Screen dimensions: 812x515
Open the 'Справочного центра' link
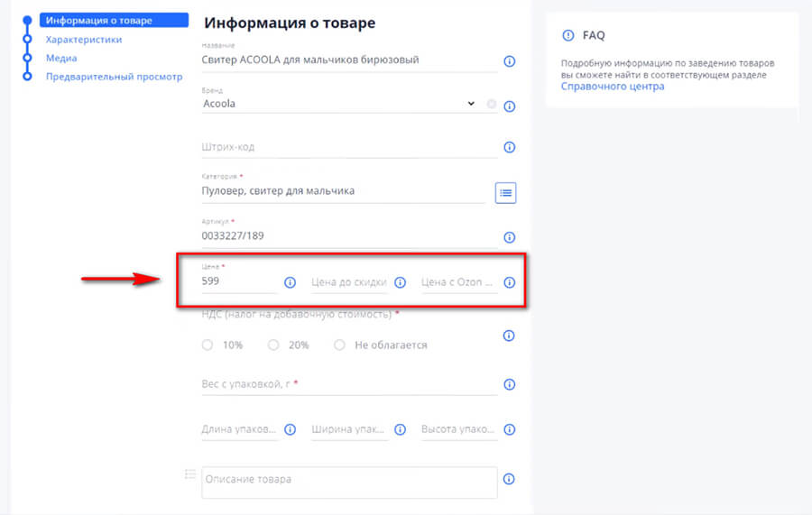pyautogui.click(x=613, y=87)
